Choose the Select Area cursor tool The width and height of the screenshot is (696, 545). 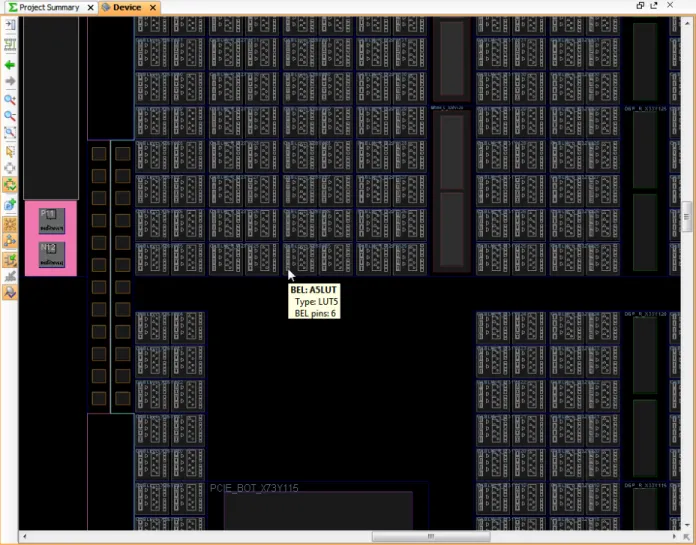pyautogui.click(x=10, y=152)
